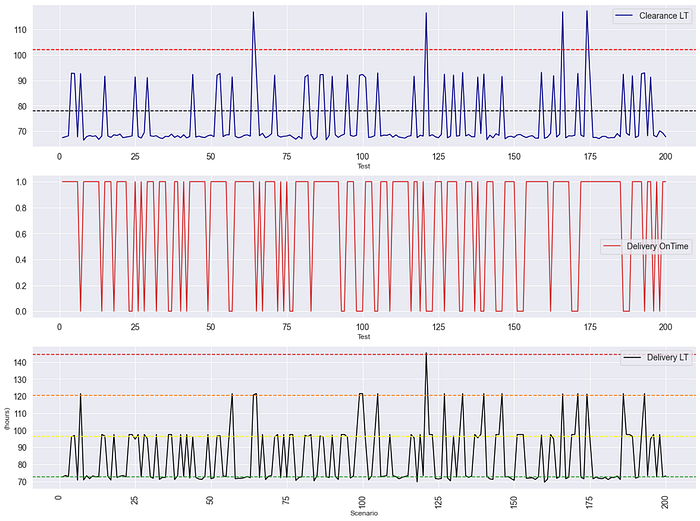Click the rotated 200 x-axis tick in bottom chart
The height and width of the screenshot is (521, 700).
[x=665, y=500]
